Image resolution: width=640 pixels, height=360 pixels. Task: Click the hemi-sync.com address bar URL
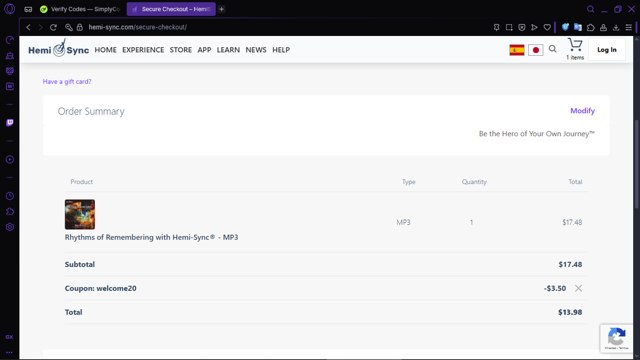(138, 27)
